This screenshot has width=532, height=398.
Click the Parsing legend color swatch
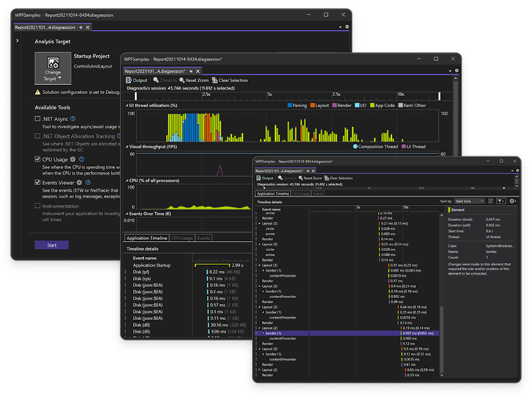[290, 105]
